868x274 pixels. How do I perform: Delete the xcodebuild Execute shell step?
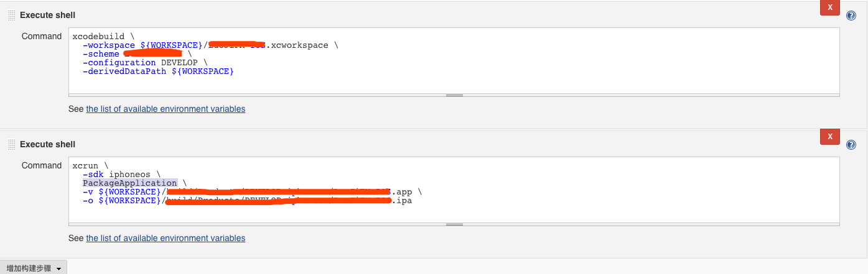pos(830,7)
